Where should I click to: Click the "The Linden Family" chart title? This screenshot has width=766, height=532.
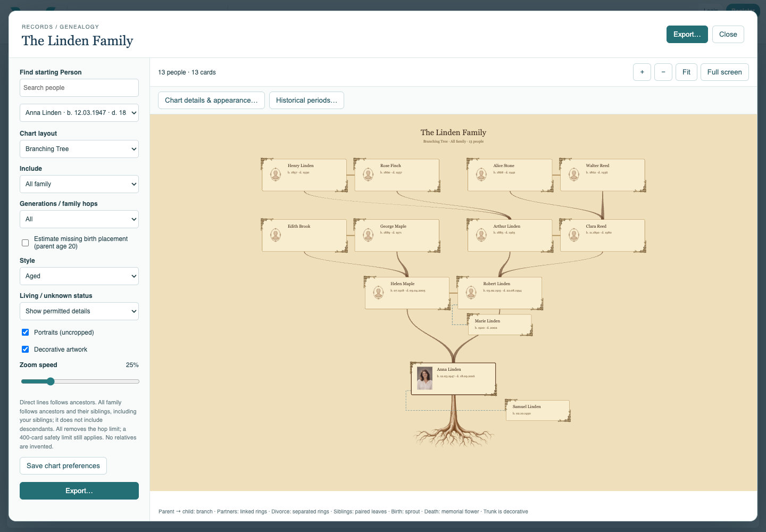tap(453, 132)
